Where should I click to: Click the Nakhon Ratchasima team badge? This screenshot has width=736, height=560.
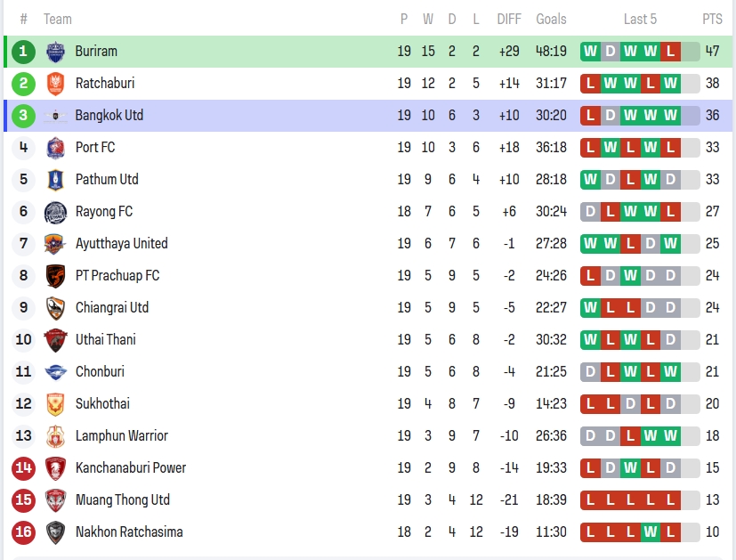pyautogui.click(x=55, y=532)
